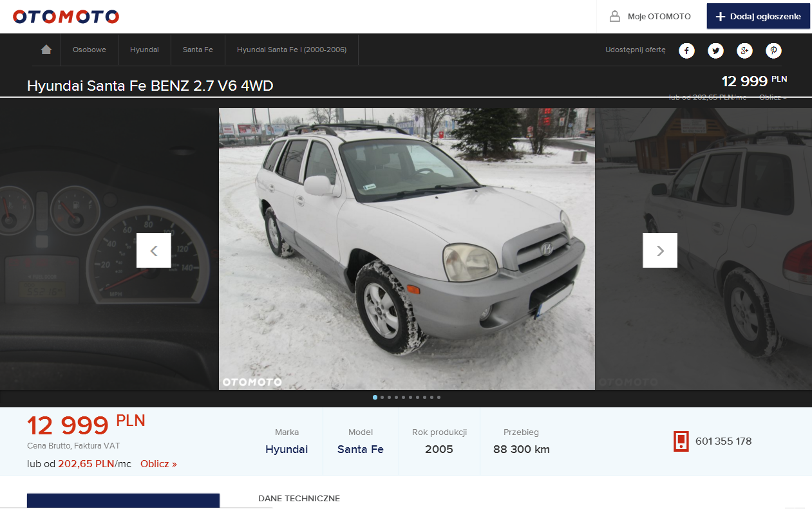This screenshot has width=812, height=509.
Task: Click the red phone icon
Action: click(681, 441)
